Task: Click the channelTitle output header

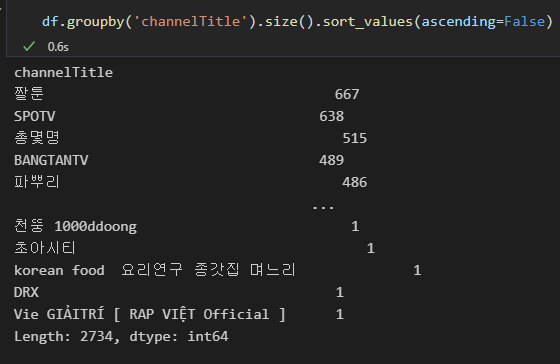Action: (64, 73)
